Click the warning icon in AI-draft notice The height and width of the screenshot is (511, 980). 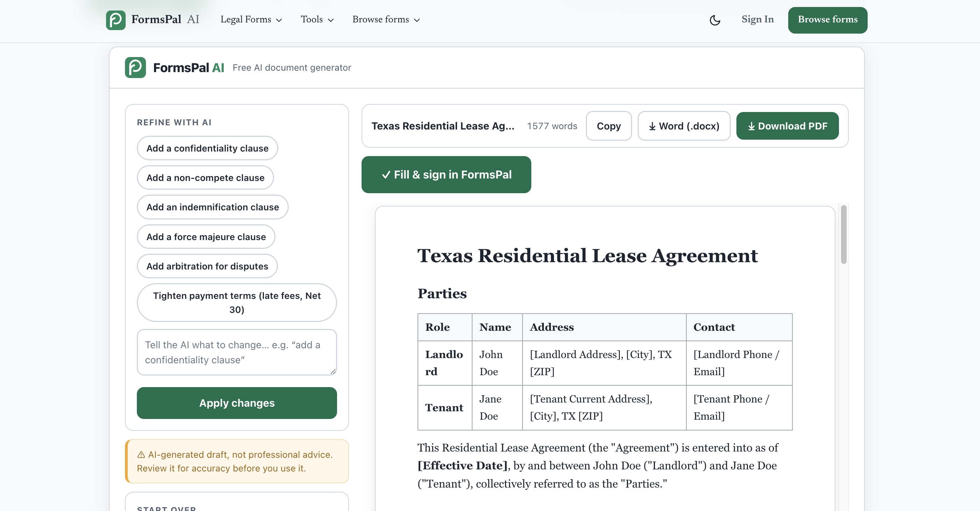point(141,455)
